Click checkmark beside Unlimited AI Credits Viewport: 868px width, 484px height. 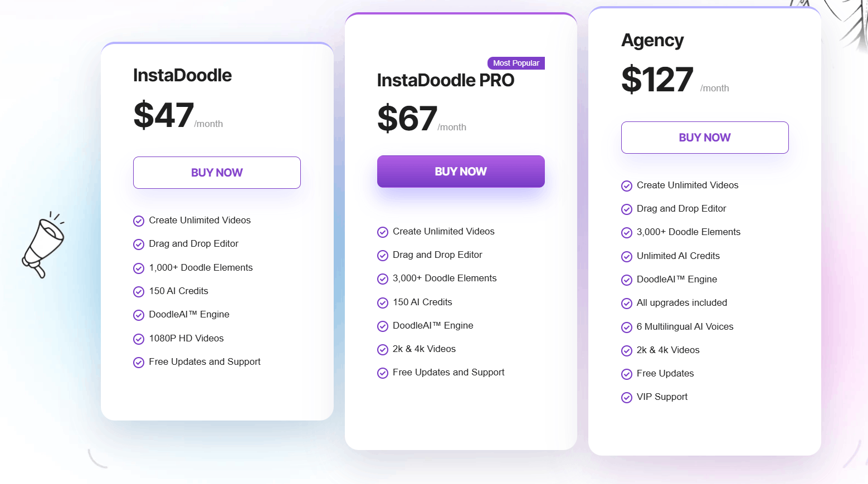coord(627,257)
